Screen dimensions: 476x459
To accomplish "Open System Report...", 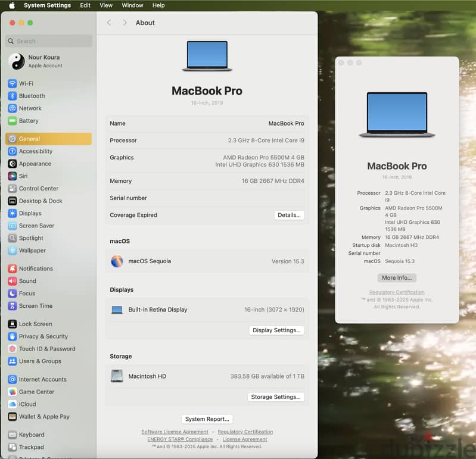I will (x=207, y=419).
